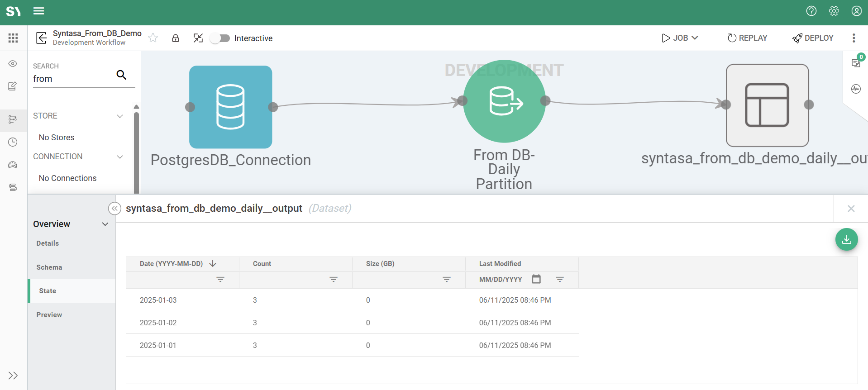The width and height of the screenshot is (868, 390).
Task: Collapse the STORE section
Action: (120, 116)
